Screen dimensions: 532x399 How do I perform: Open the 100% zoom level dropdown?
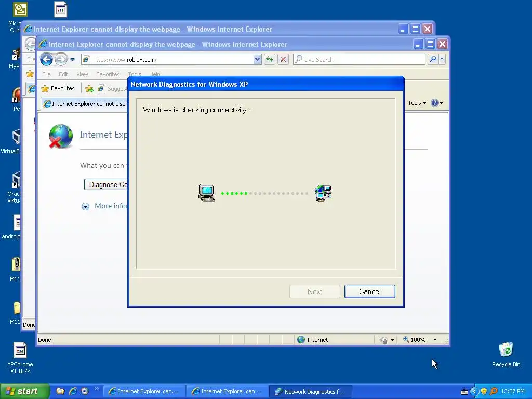[x=435, y=340]
